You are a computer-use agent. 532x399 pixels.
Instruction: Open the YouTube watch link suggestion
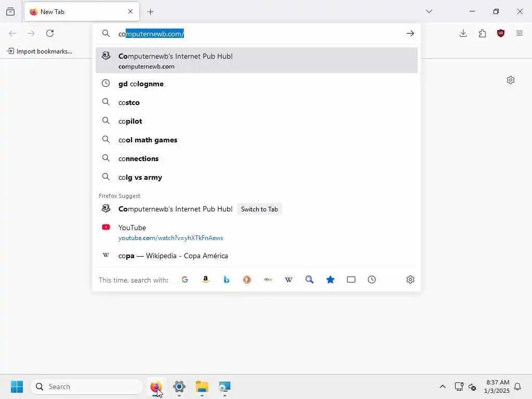coord(257,232)
